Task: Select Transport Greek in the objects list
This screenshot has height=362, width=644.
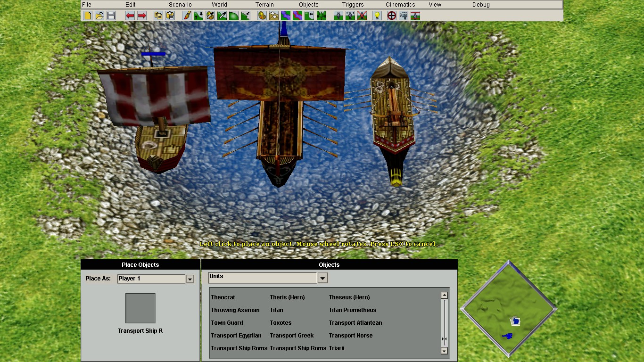Action: tap(292, 336)
